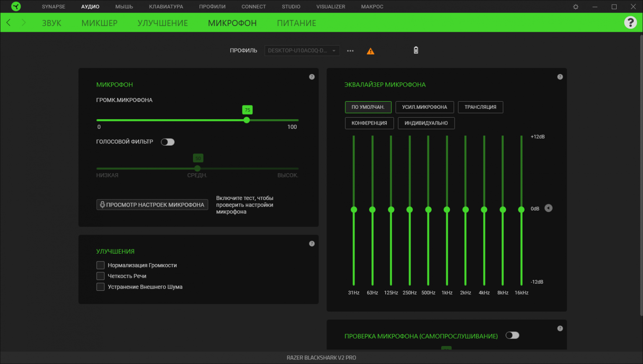Switch to МИКРОФОН tab
The image size is (643, 364).
pyautogui.click(x=232, y=23)
